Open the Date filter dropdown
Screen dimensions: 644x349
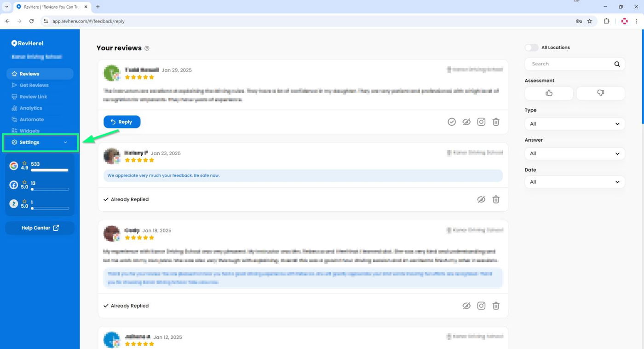pyautogui.click(x=575, y=182)
